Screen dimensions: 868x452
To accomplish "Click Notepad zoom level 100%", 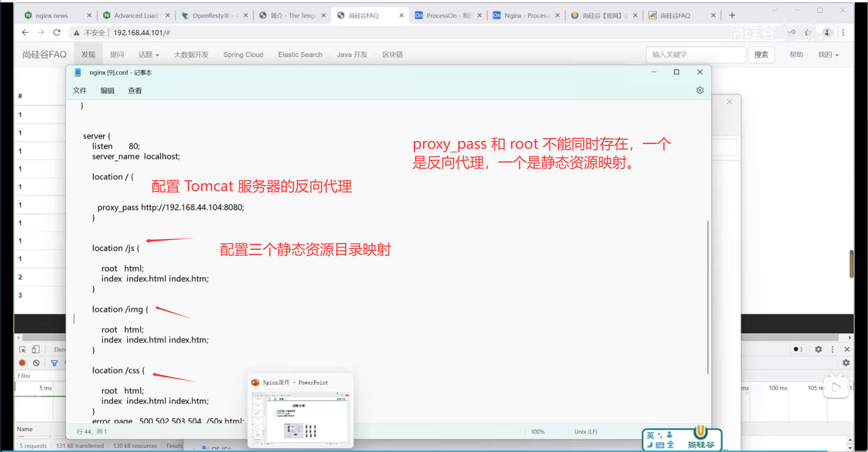I will [537, 432].
